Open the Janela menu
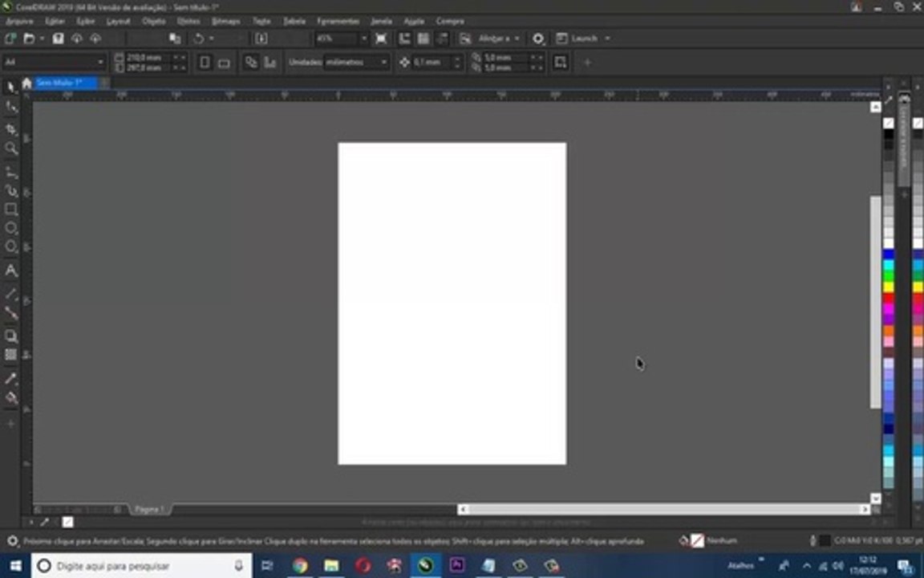This screenshot has height=578, width=924. pos(381,21)
